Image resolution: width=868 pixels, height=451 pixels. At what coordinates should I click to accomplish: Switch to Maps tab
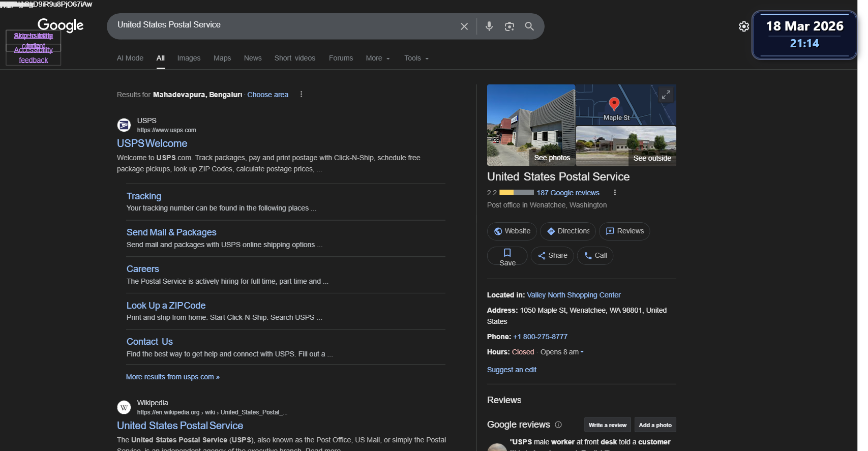[x=222, y=58]
